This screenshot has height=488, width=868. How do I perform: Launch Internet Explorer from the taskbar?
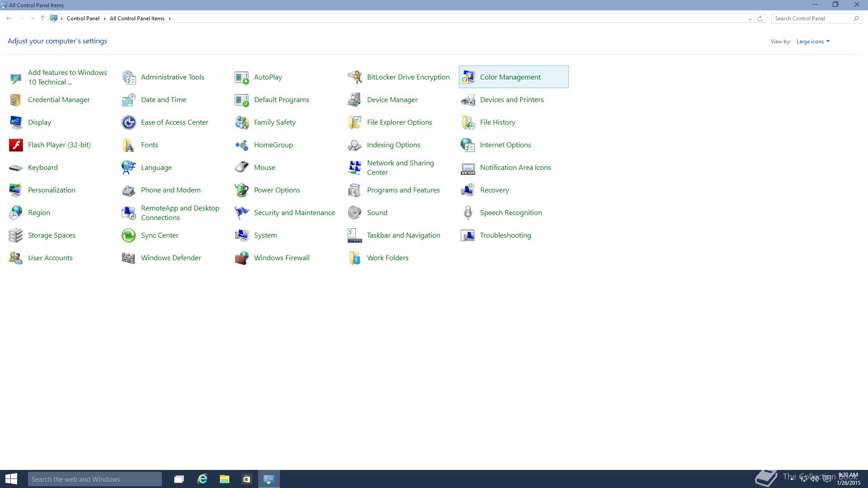202,479
